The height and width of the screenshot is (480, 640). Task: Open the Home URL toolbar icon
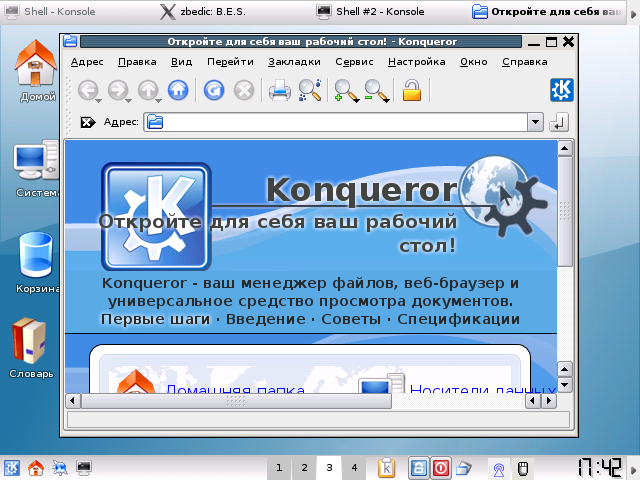(178, 90)
